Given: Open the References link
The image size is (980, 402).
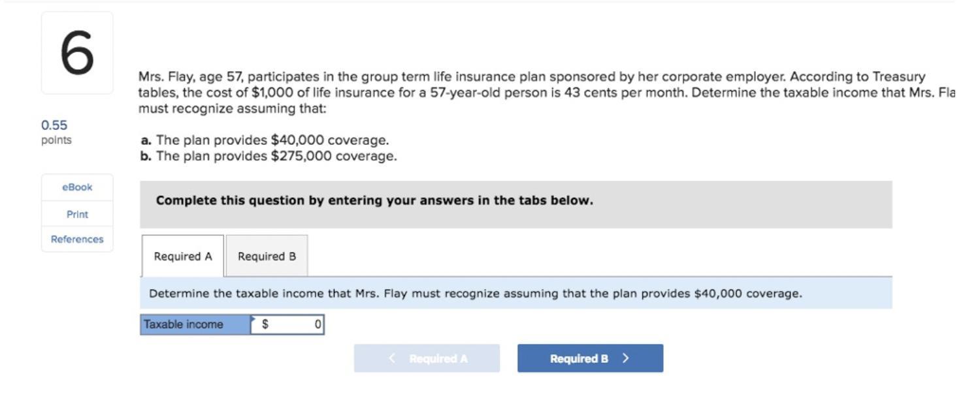Looking at the screenshot, I should point(77,239).
